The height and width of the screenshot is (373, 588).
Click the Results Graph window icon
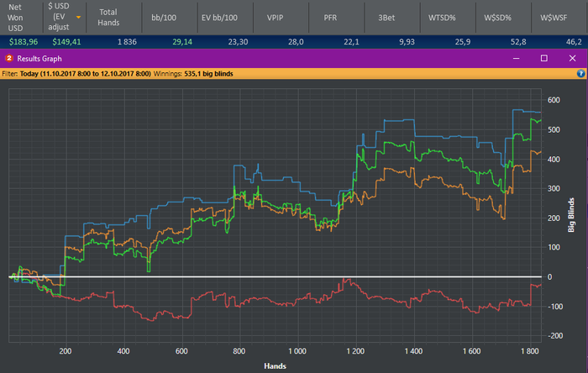click(x=9, y=59)
